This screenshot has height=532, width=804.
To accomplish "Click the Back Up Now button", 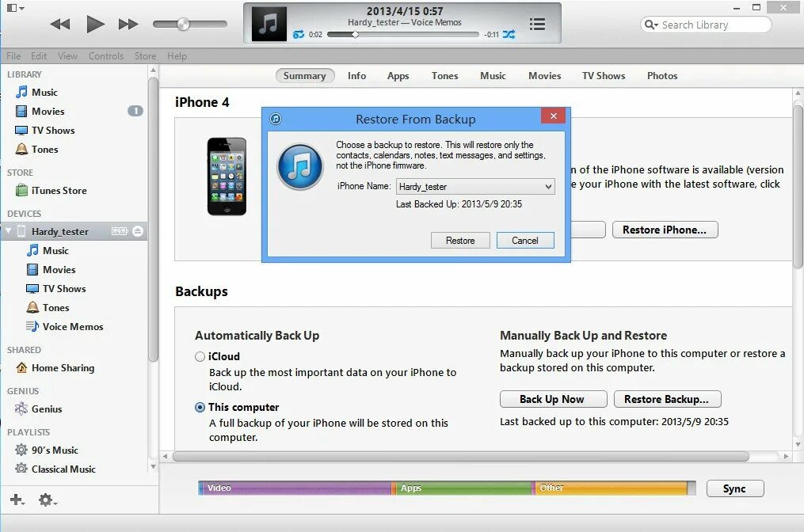I will (x=553, y=399).
